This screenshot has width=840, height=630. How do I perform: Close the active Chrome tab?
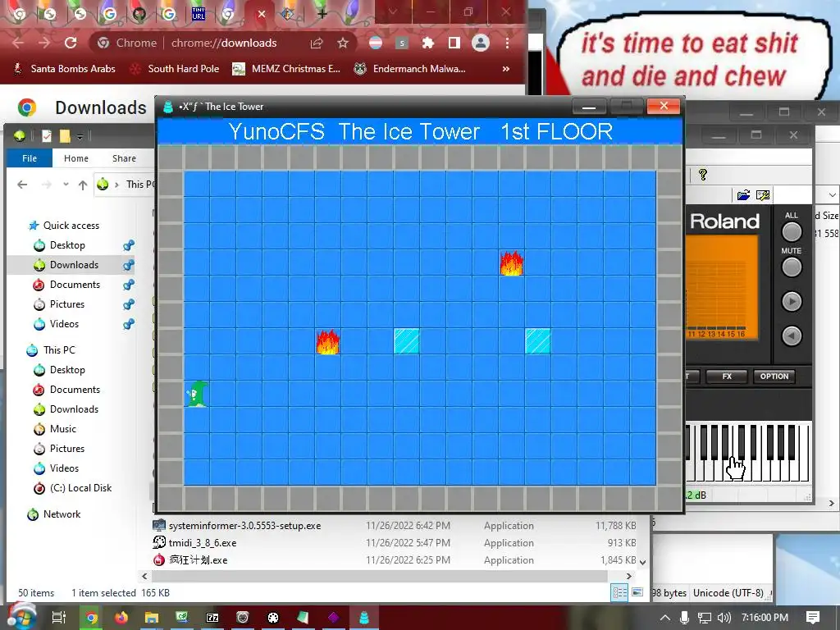coord(262,14)
